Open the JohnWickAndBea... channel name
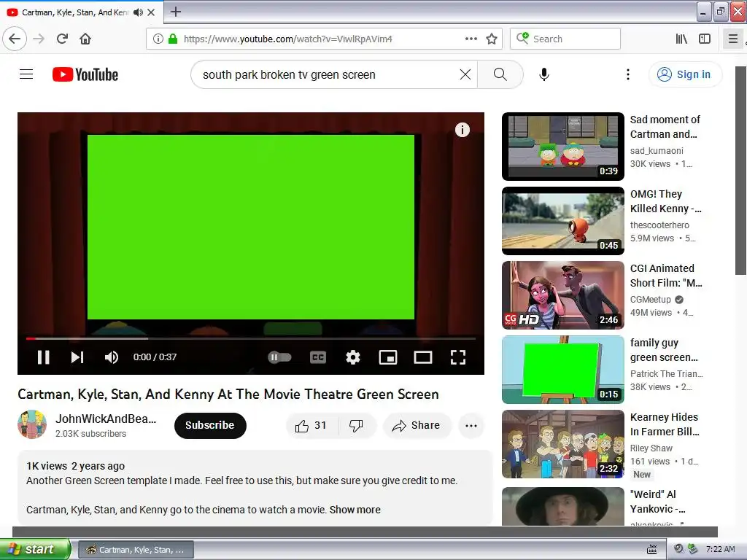Viewport: 747px width, 560px height. [106, 419]
